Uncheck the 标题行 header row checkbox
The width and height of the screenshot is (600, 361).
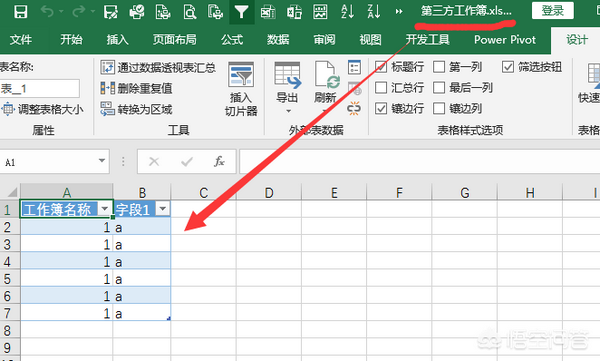point(381,67)
